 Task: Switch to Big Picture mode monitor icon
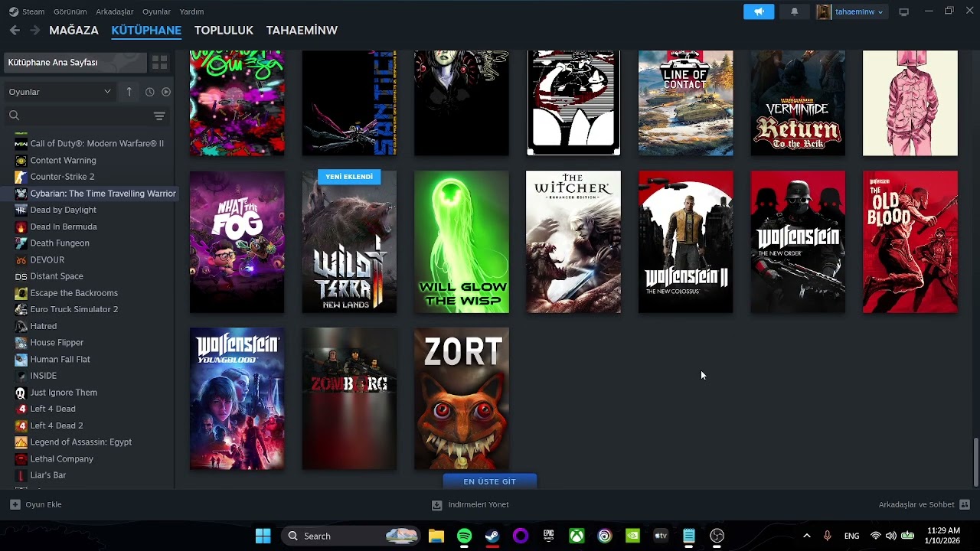903,11
